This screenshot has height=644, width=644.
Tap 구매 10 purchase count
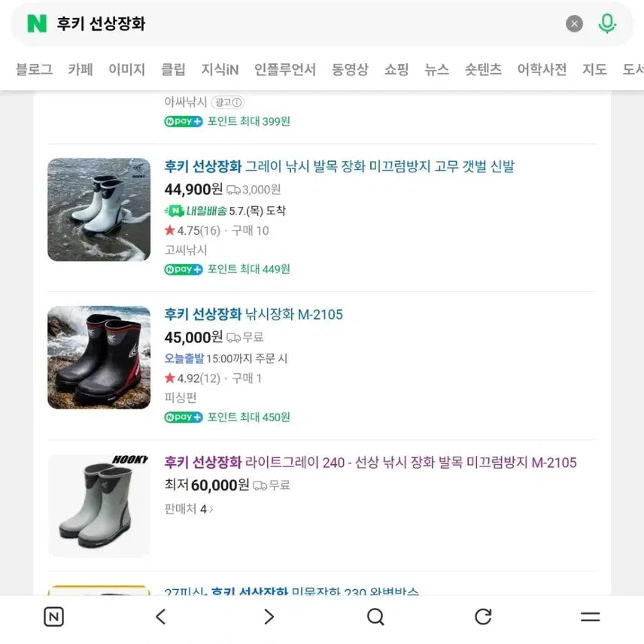click(x=250, y=230)
